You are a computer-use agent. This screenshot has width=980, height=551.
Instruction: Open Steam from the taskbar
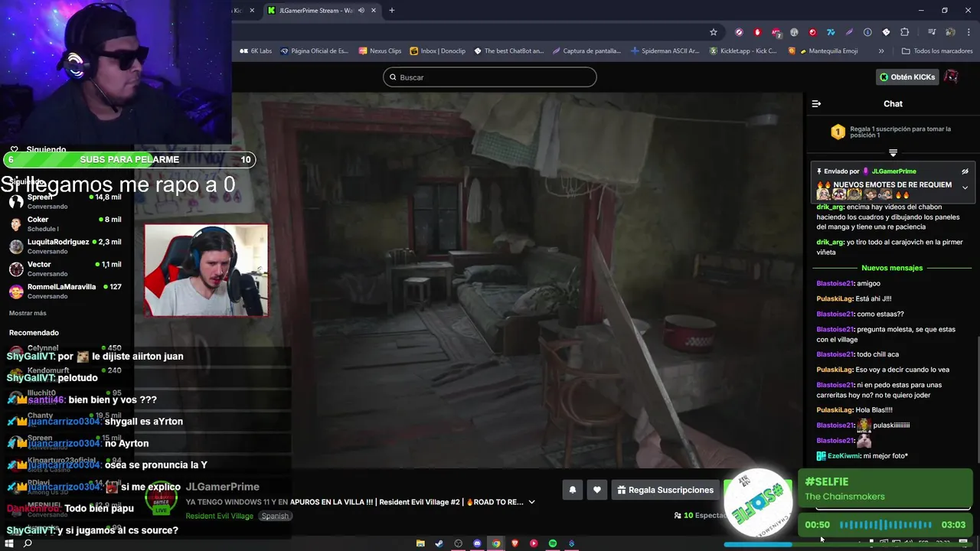pyautogui.click(x=439, y=543)
